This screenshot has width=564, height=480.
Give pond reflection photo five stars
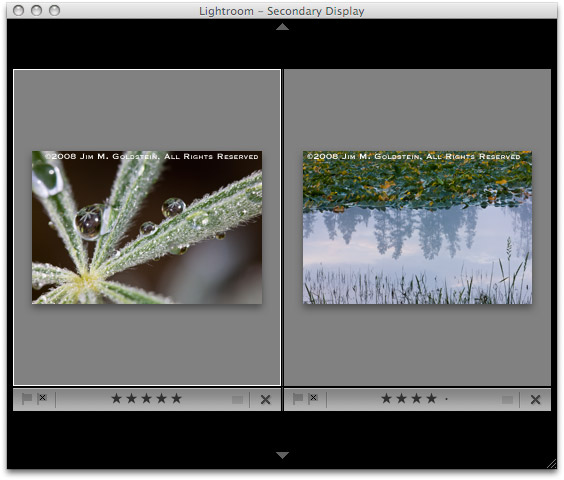[x=446, y=399]
